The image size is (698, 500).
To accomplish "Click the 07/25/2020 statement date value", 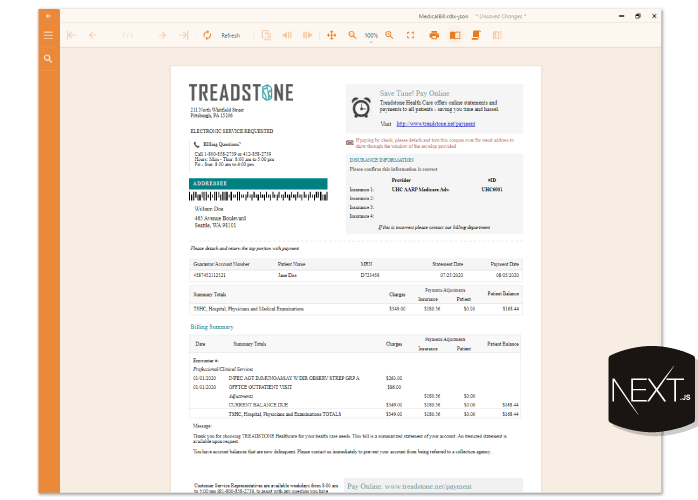I will pyautogui.click(x=452, y=275).
